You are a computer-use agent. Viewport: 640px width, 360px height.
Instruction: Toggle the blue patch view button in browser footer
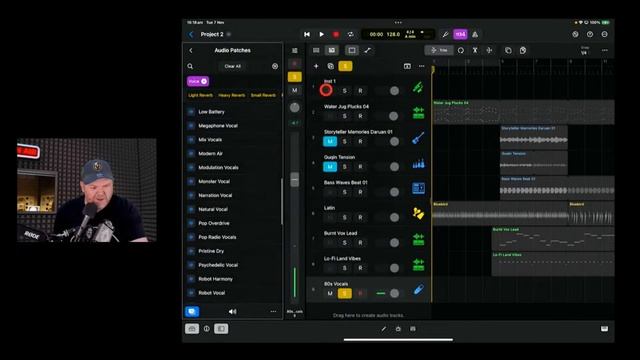pyautogui.click(x=192, y=311)
